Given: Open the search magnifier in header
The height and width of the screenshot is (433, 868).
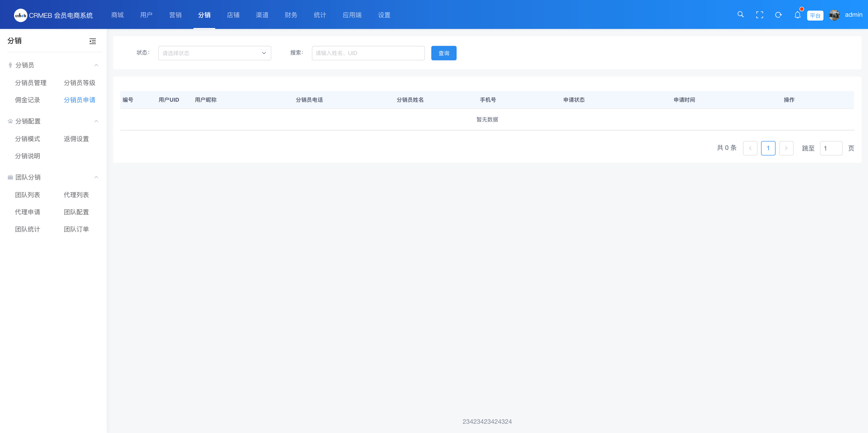Looking at the screenshot, I should pyautogui.click(x=740, y=14).
